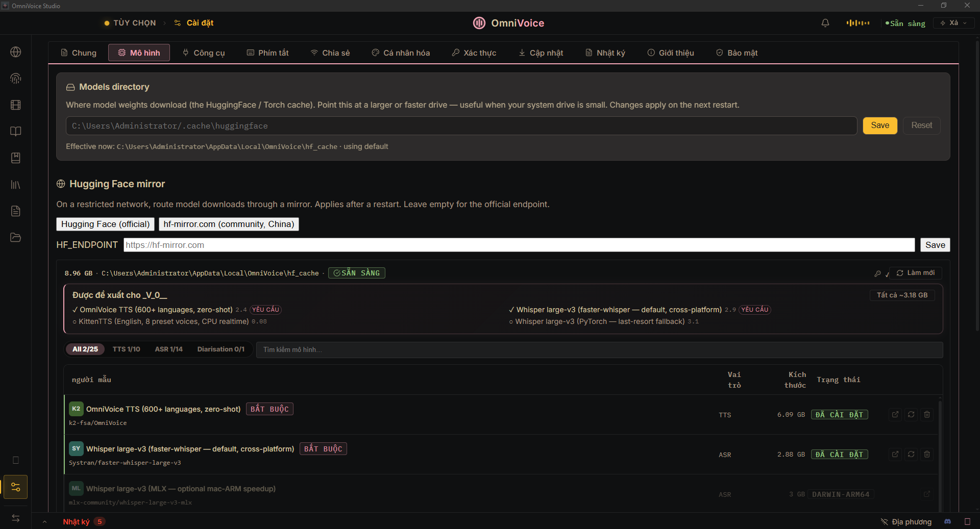980x529 pixels.
Task: Open the fingerprint icon in the left sidebar
Action: click(16, 79)
